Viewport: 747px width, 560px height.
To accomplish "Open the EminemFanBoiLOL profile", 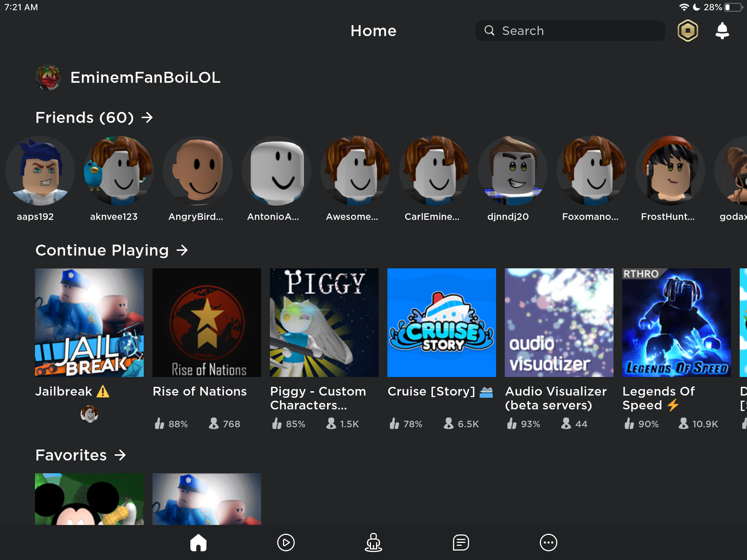I will click(x=48, y=77).
